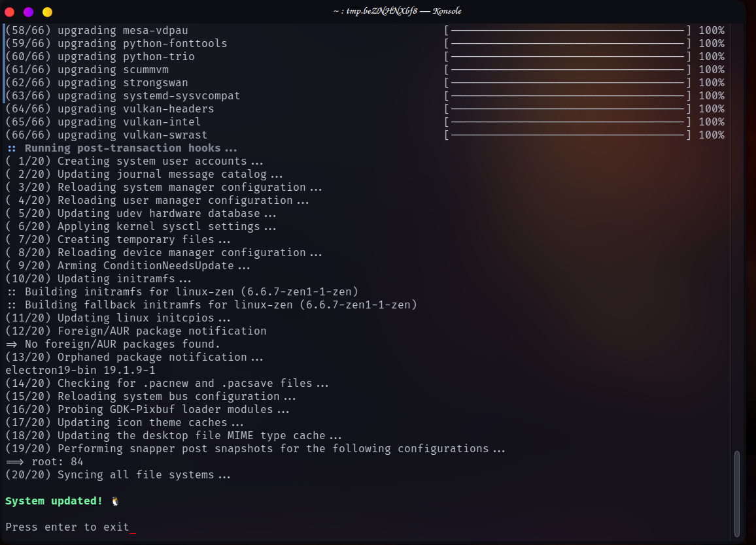756x545 pixels.
Task: Click the 'Reloading system bus configuration' line
Action: coord(151,396)
